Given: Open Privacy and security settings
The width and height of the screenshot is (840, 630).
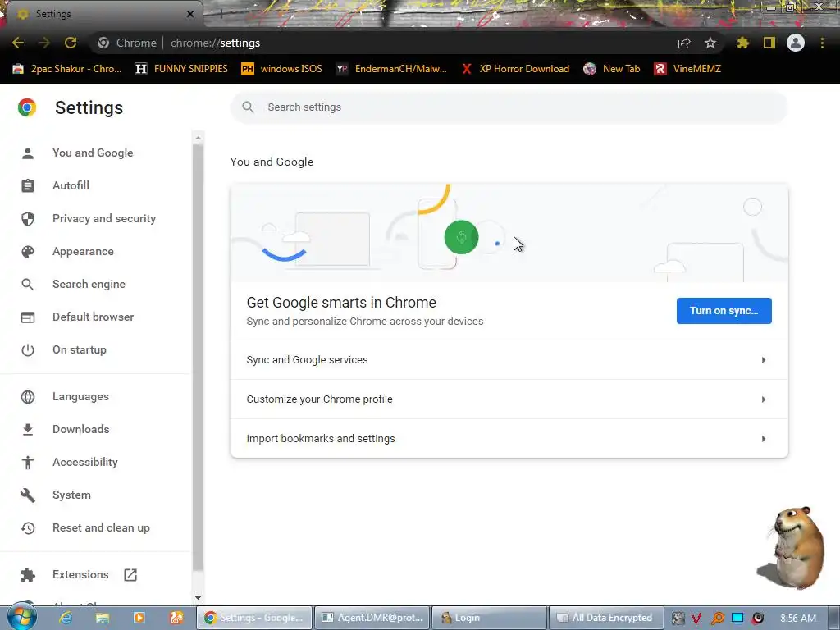Looking at the screenshot, I should click(104, 218).
